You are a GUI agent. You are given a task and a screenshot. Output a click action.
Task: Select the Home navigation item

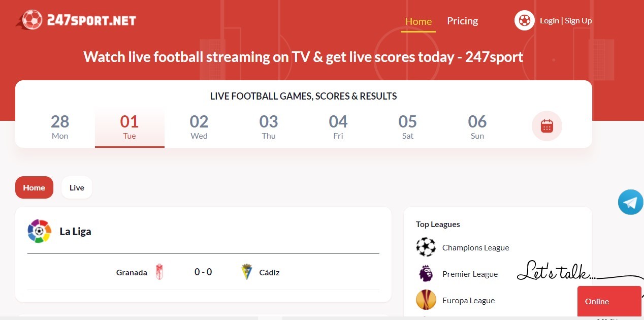418,21
